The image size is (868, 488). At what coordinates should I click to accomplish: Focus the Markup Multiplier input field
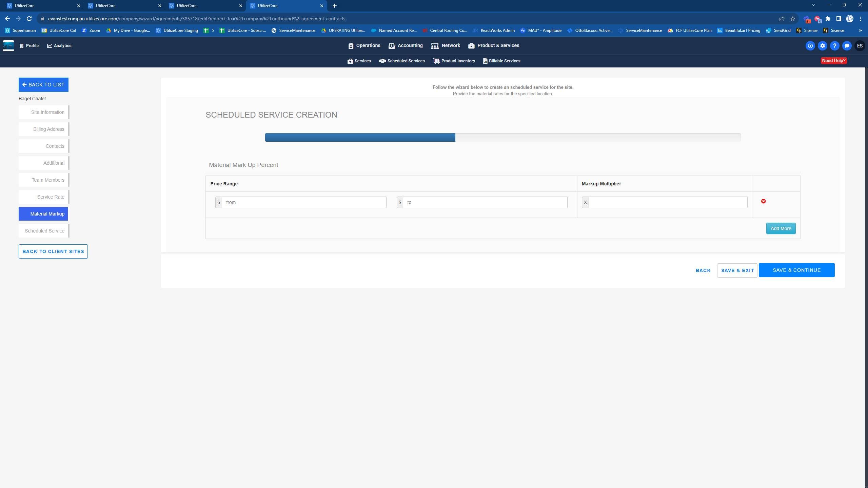(x=668, y=202)
